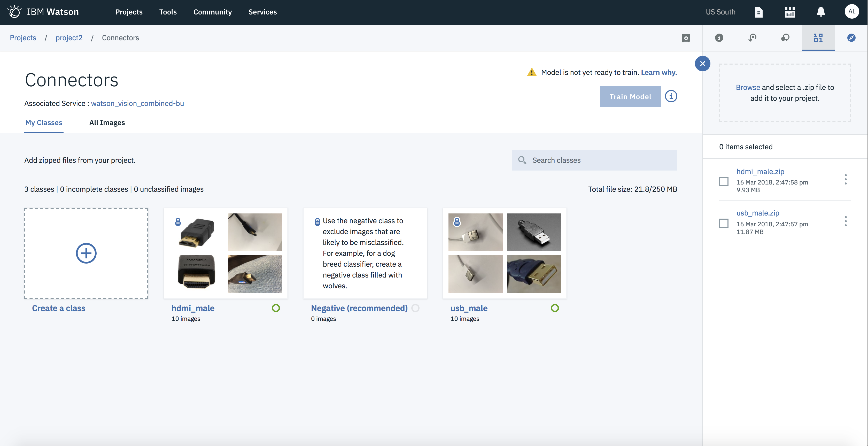Click info icon next to Train Model
The width and height of the screenshot is (868, 446).
[671, 96]
